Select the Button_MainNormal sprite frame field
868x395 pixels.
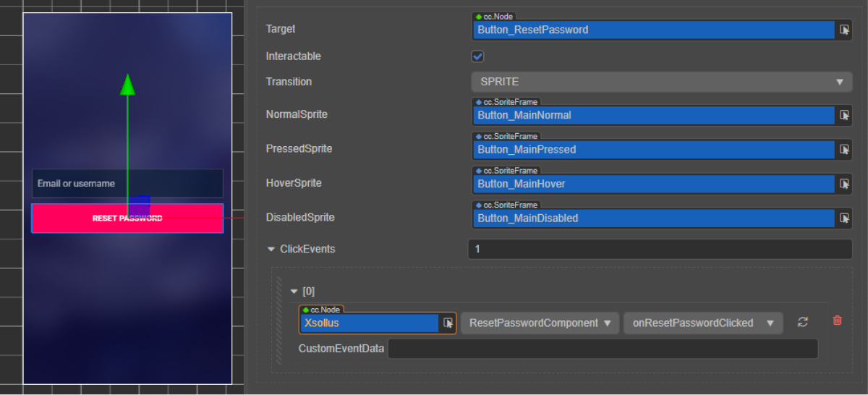653,115
